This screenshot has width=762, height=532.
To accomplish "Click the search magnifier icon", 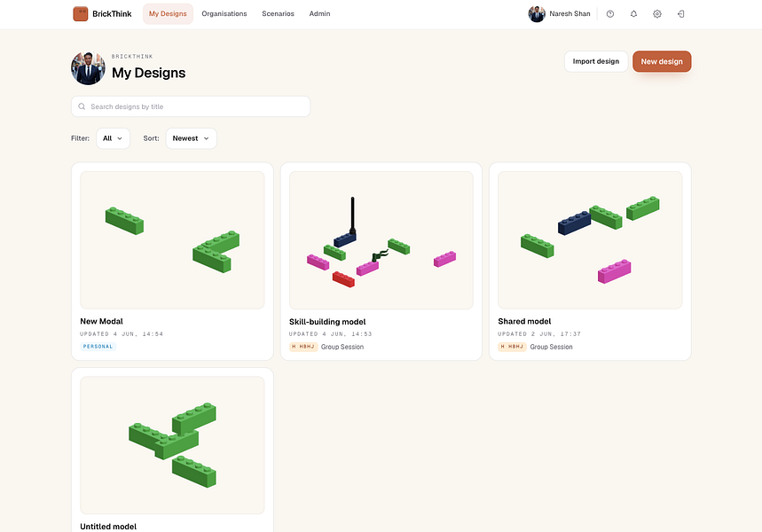I will click(x=82, y=106).
